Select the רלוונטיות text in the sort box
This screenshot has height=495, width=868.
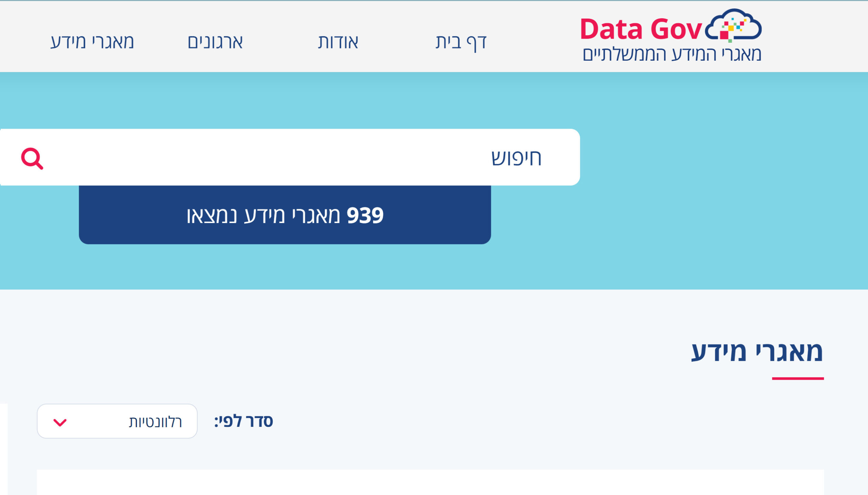click(155, 422)
